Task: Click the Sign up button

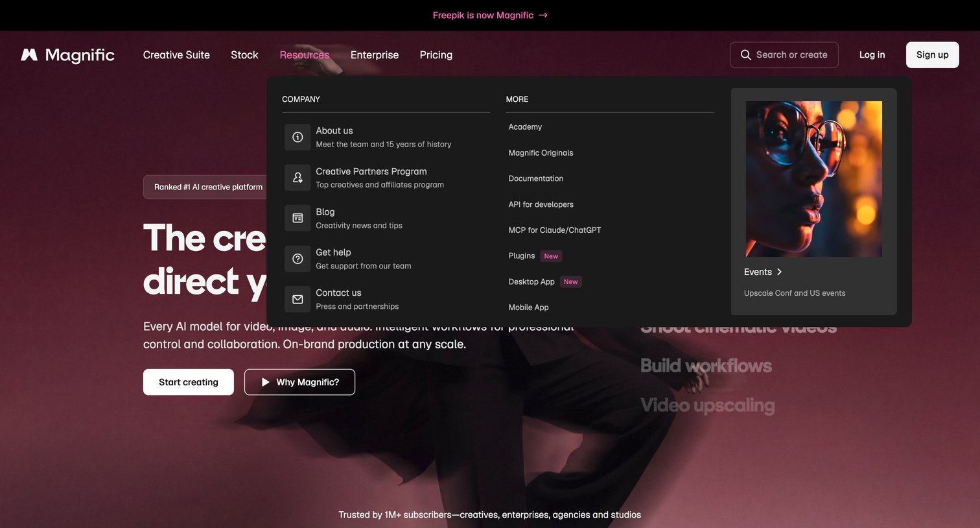Action: (932, 55)
